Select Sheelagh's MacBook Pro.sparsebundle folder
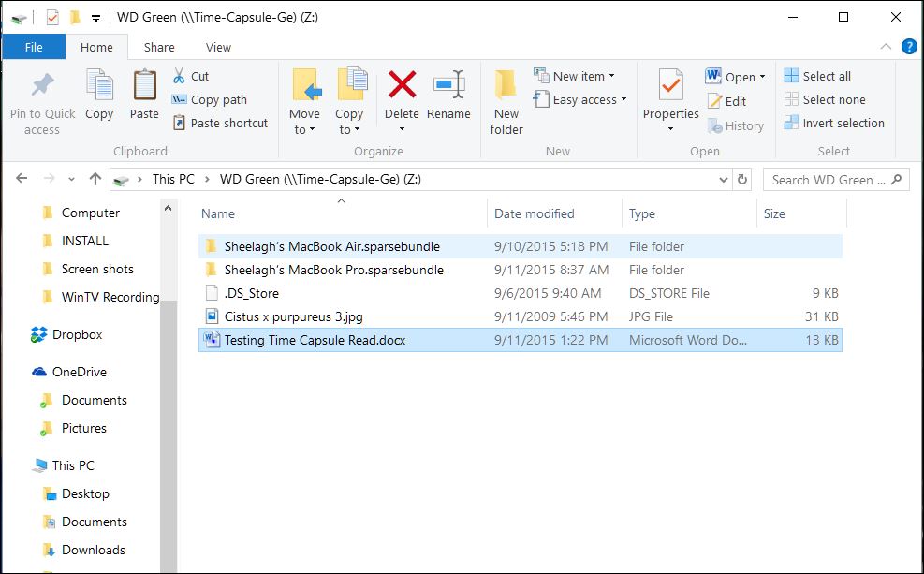The height and width of the screenshot is (574, 924). [x=521, y=270]
